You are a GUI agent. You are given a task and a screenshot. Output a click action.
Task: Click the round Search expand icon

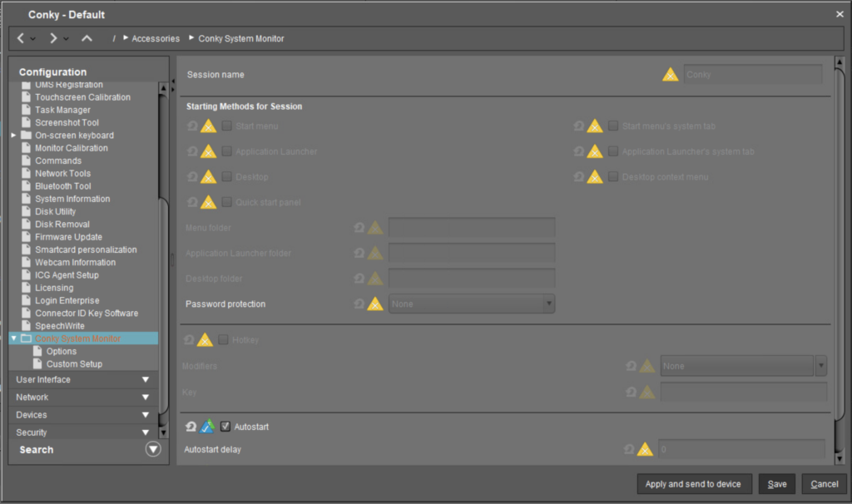[153, 449]
